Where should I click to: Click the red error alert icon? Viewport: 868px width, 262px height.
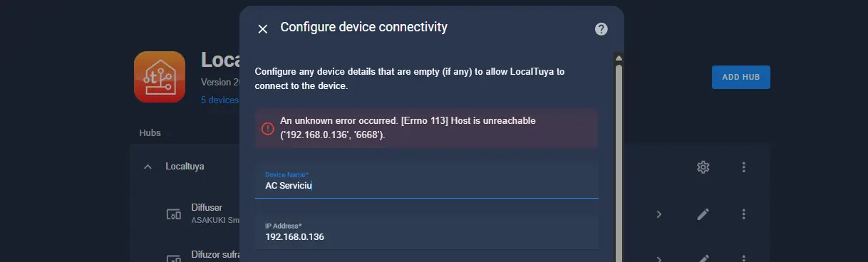267,128
